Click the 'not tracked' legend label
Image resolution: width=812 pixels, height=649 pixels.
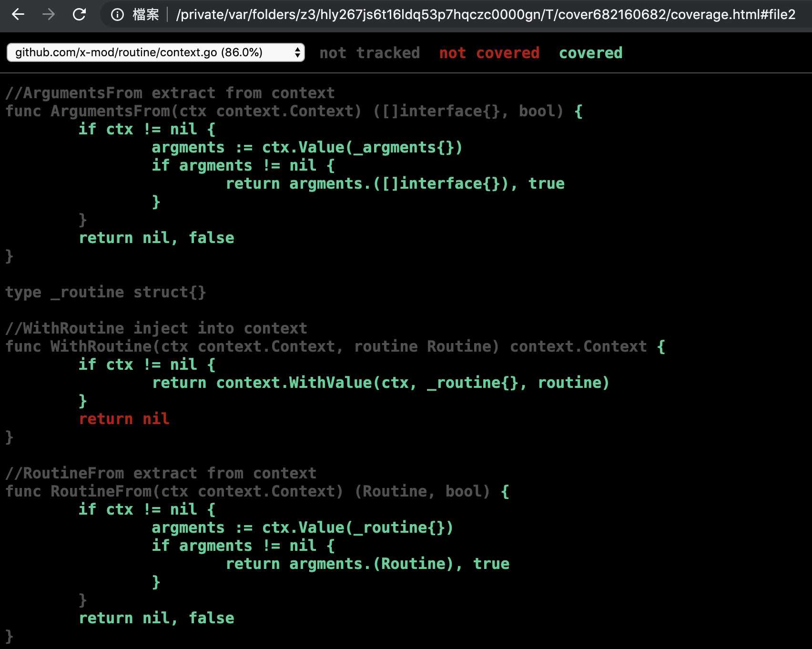[369, 53]
